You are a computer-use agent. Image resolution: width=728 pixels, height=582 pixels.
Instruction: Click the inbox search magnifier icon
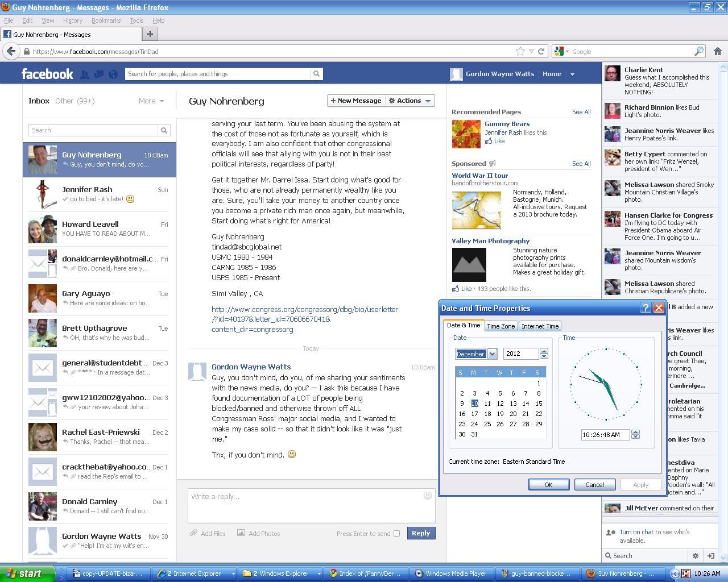tap(164, 130)
